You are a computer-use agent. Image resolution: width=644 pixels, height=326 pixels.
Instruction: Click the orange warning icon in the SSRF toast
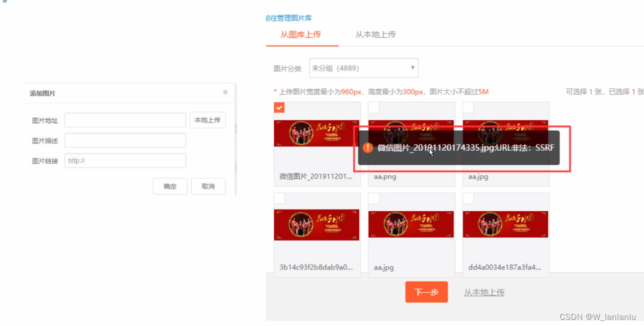(x=368, y=147)
